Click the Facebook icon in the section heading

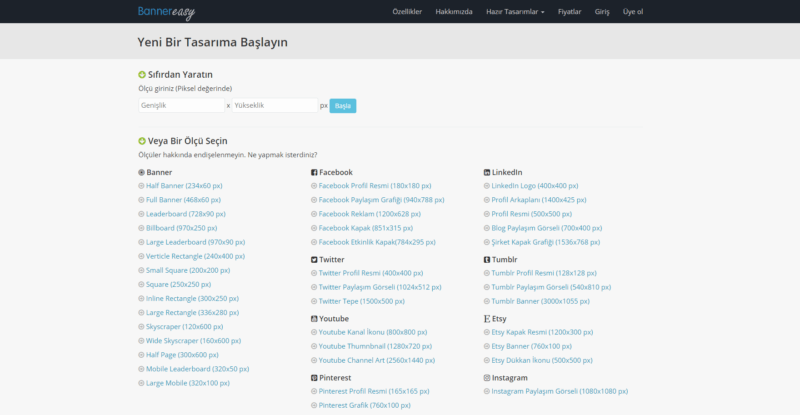pyautogui.click(x=314, y=172)
